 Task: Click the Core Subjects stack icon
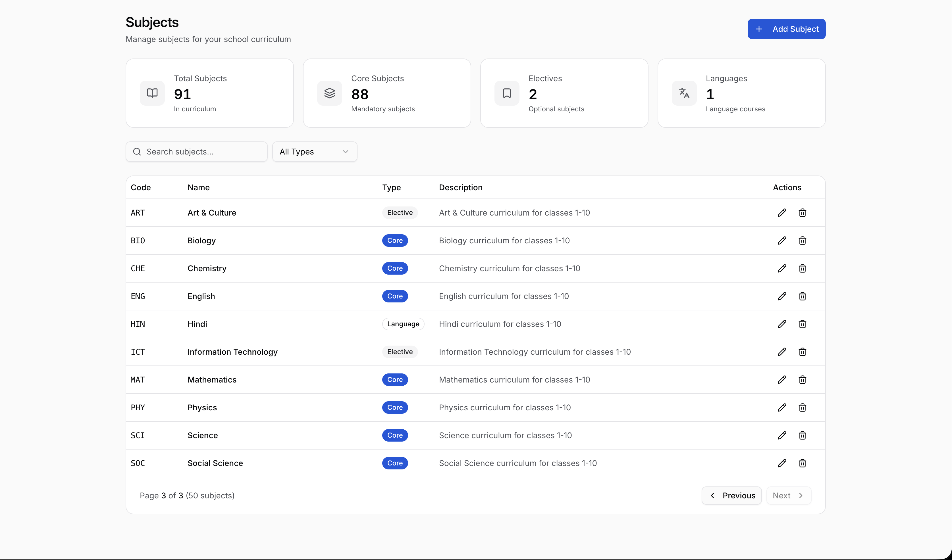pyautogui.click(x=329, y=93)
